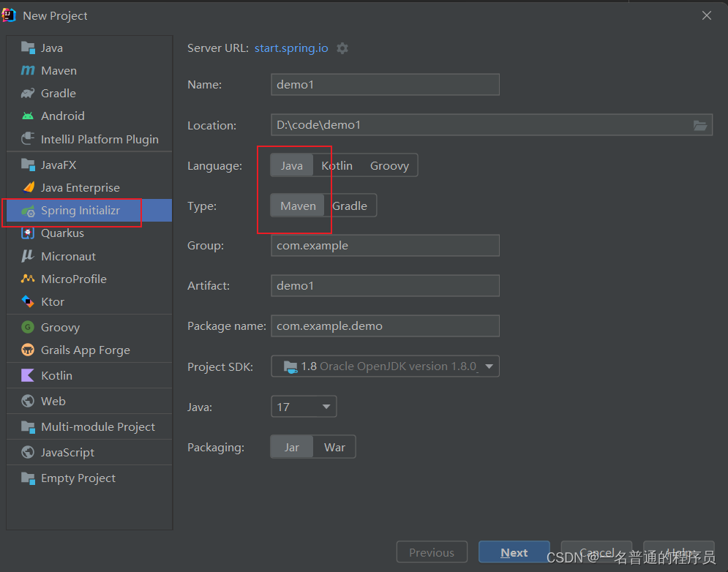Click the Location input field

coord(492,125)
